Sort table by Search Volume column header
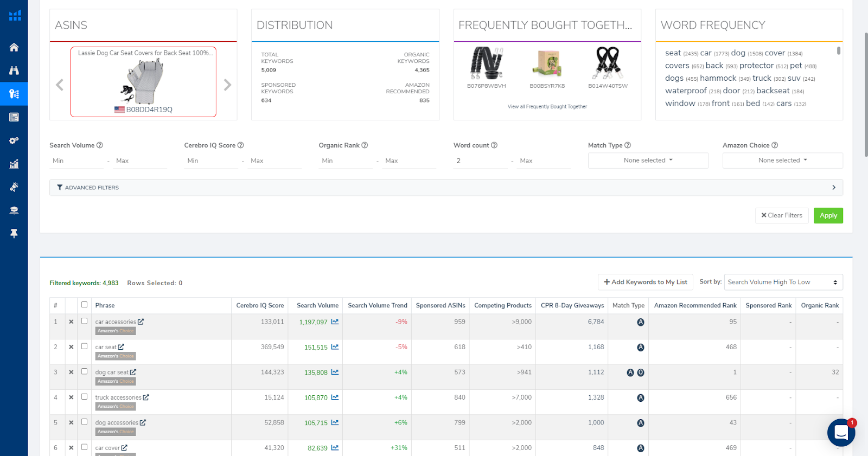Screen dimensions: 868x456 (317, 306)
